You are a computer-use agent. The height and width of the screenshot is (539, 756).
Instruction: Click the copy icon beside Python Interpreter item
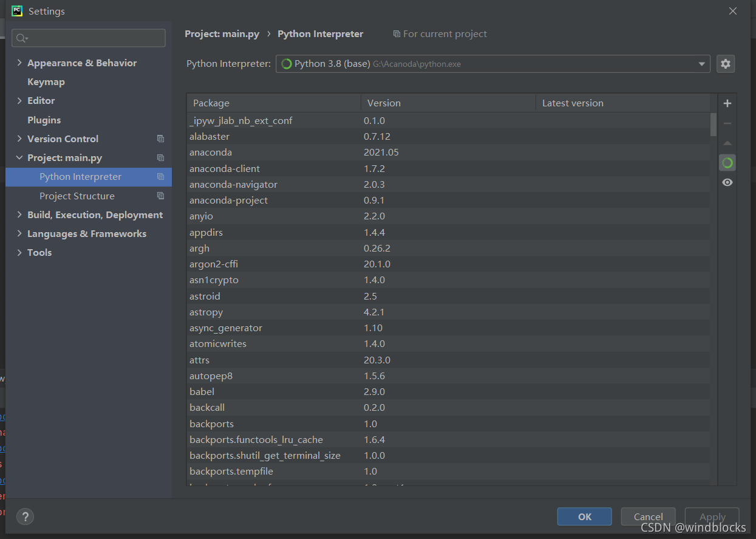[160, 177]
